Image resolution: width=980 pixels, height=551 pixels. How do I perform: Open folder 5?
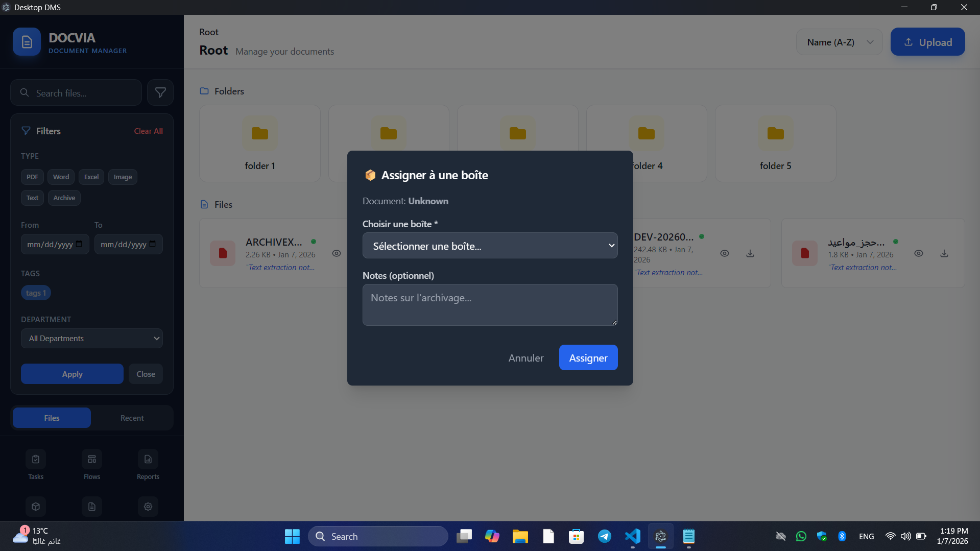point(775,143)
